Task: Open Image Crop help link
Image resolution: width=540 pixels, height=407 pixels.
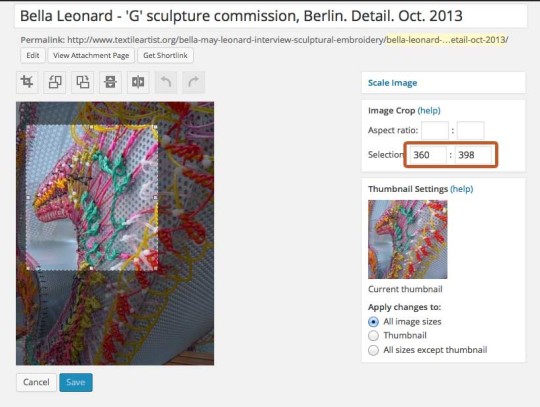Action: 429,111
